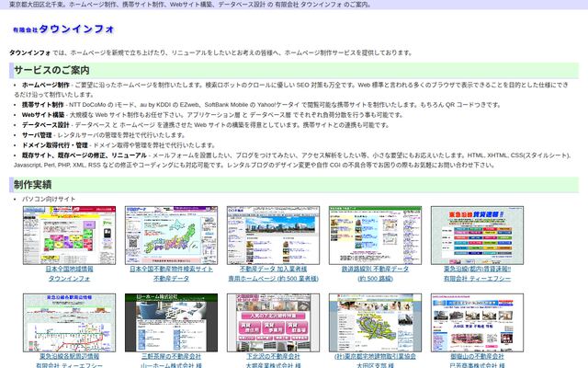The image size is (588, 368).
Task: Open the 東急沿線各駅周辺情報 route map thumbnail
Action: click(70, 323)
